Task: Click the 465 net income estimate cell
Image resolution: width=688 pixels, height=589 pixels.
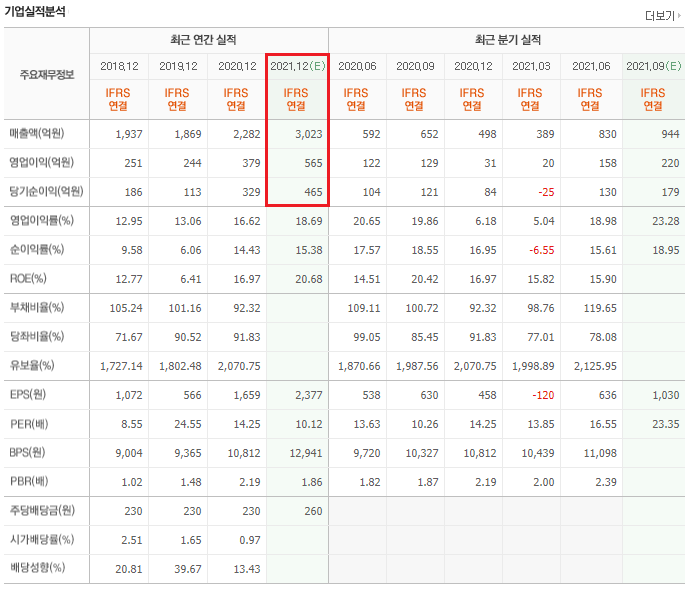Action: click(x=313, y=192)
